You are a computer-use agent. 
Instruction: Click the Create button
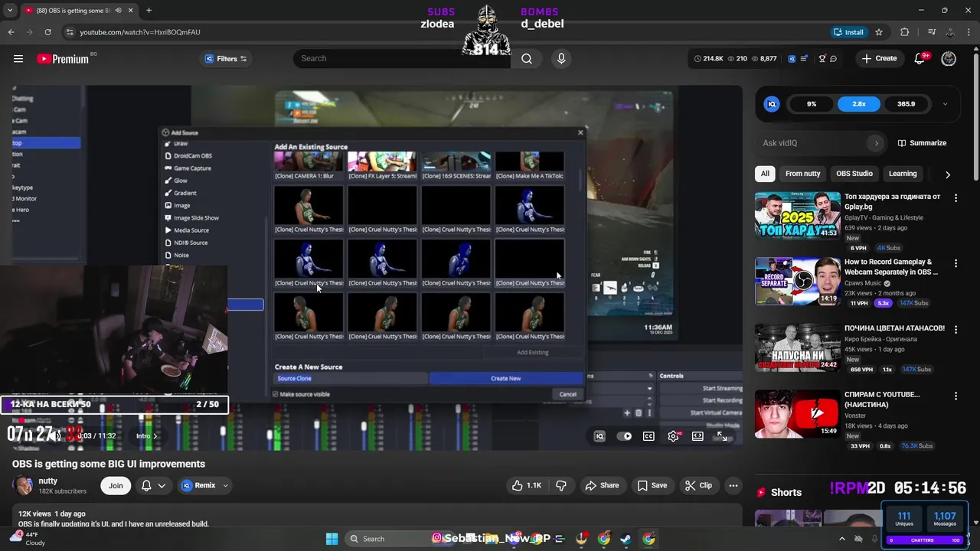[x=879, y=59]
